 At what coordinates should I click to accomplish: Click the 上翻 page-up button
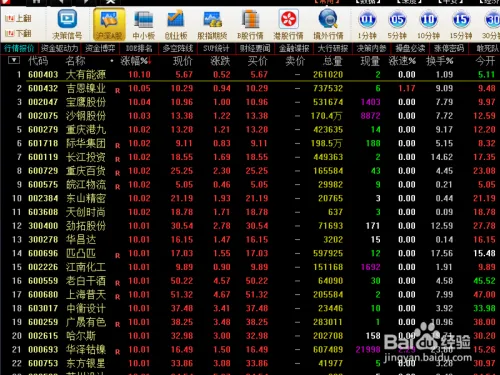tap(19, 18)
